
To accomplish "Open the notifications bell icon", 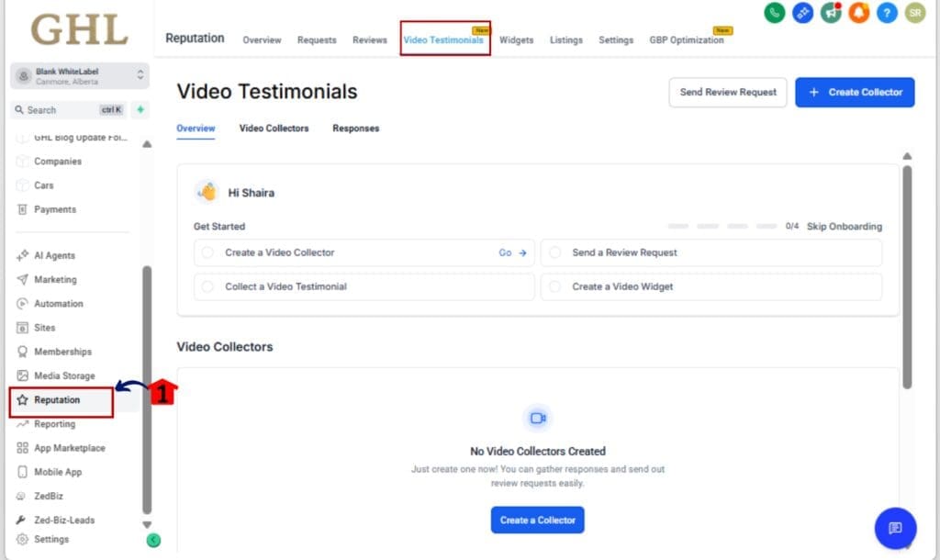I will (858, 14).
